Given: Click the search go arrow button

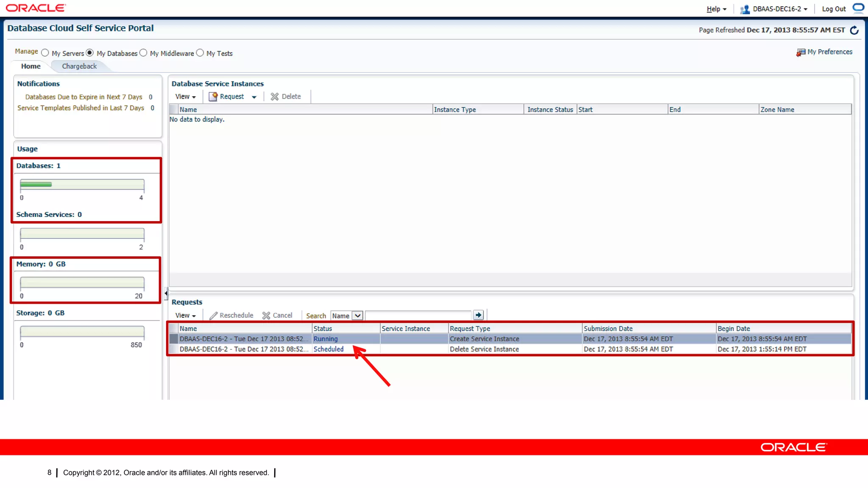Looking at the screenshot, I should point(479,315).
